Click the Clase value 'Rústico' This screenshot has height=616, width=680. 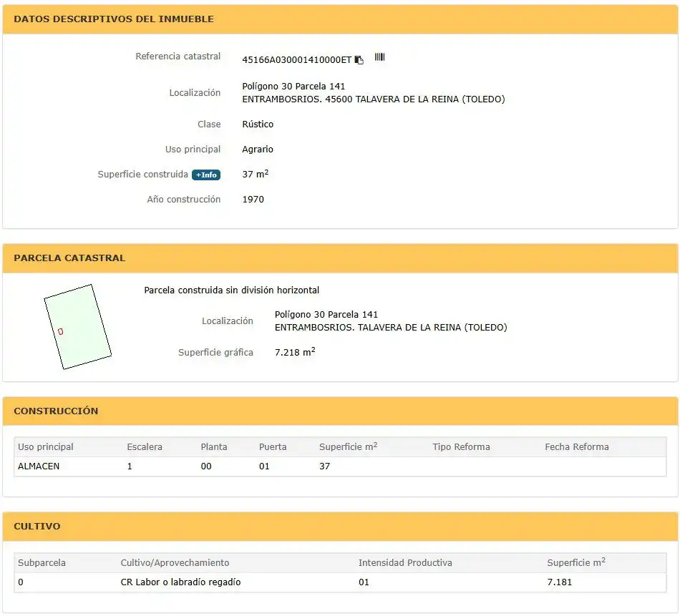258,124
